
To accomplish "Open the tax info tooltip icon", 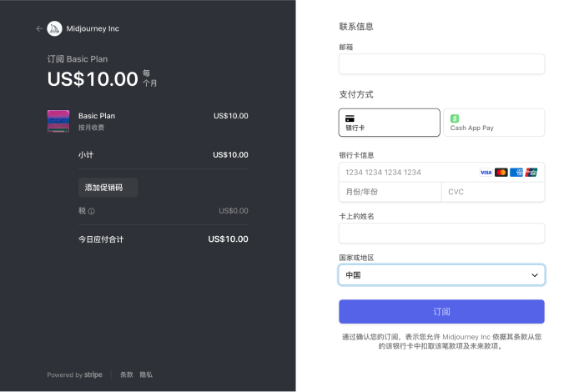I will 92,211.
